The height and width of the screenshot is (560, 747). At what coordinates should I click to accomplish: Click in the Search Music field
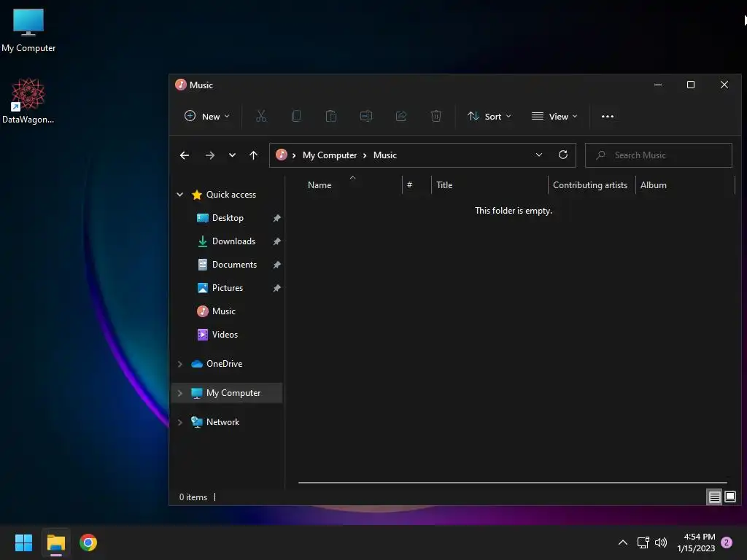point(659,155)
